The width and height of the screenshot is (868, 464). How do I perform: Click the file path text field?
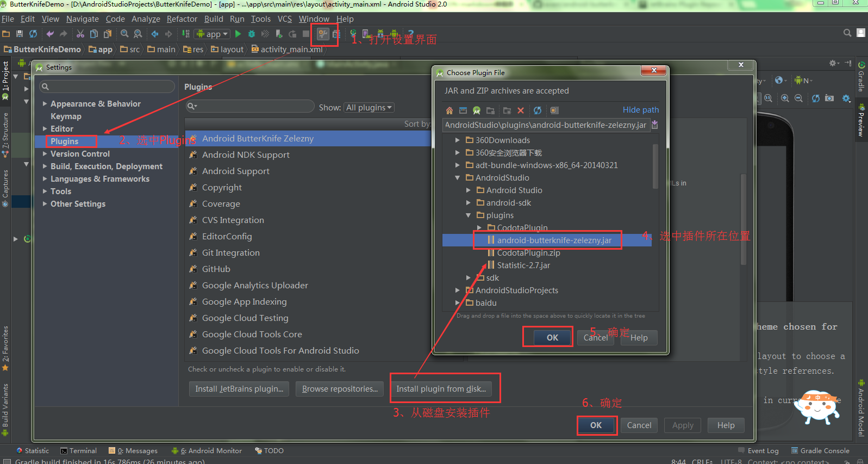[x=546, y=125]
